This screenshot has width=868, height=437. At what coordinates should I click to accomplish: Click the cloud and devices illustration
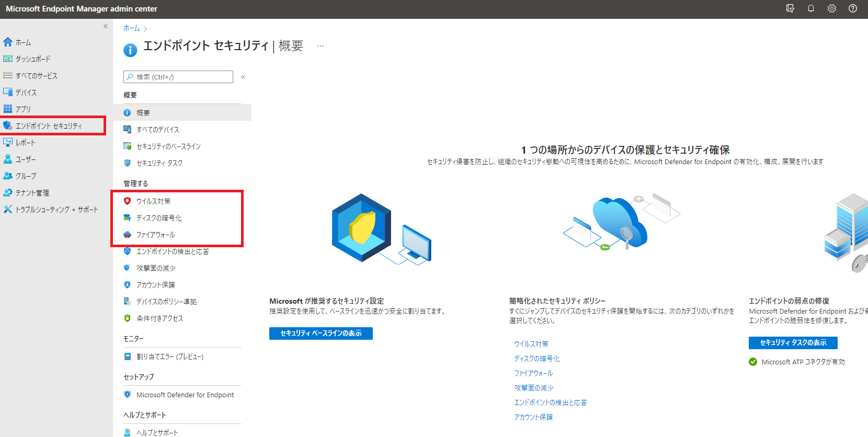pos(622,222)
